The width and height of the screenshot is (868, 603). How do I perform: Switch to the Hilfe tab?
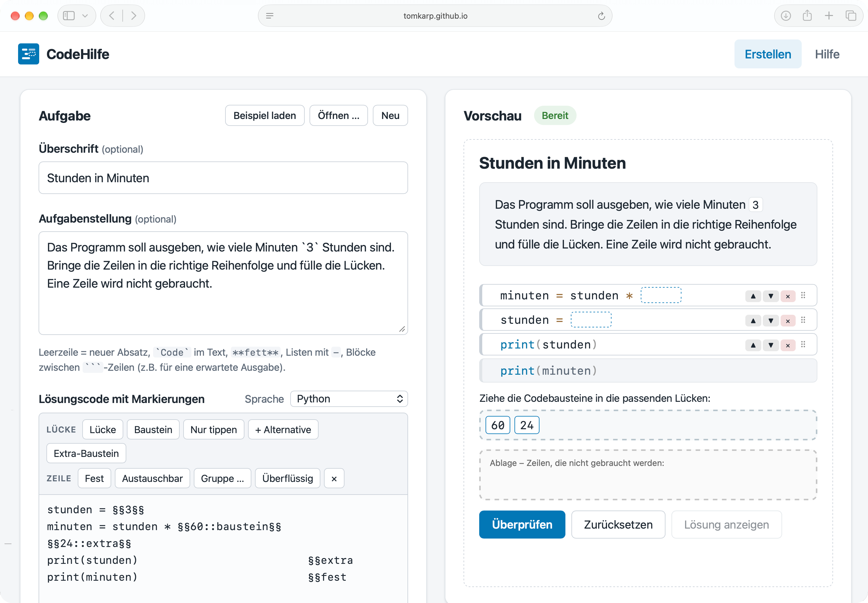click(827, 54)
